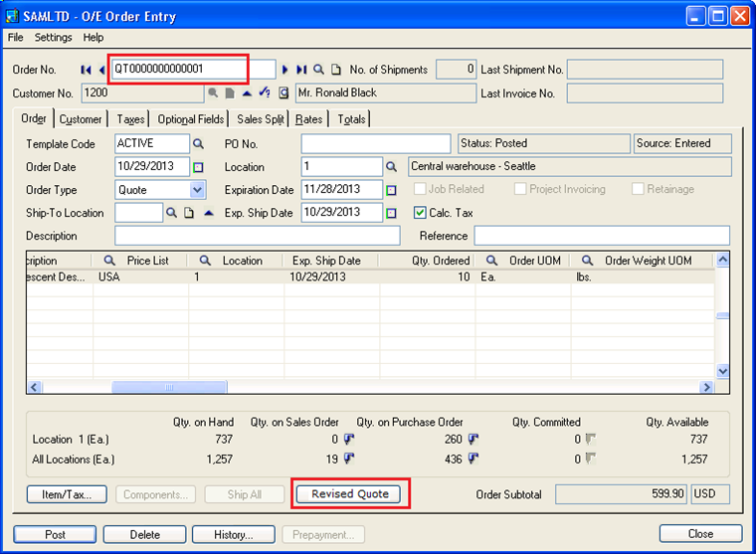Click grid scroll up arrow
Image resolution: width=756 pixels, height=554 pixels.
[x=722, y=260]
